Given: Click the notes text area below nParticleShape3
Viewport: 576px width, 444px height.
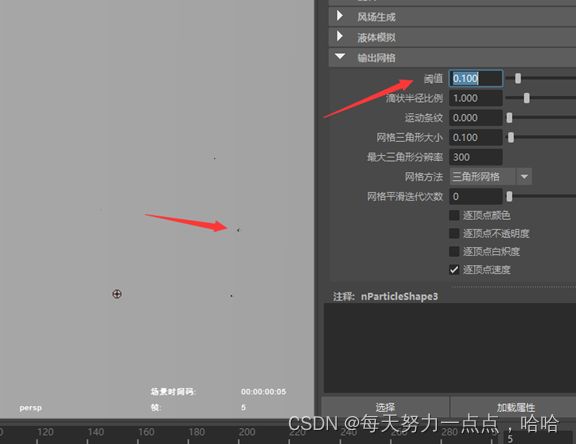Looking at the screenshot, I should coord(450,348).
